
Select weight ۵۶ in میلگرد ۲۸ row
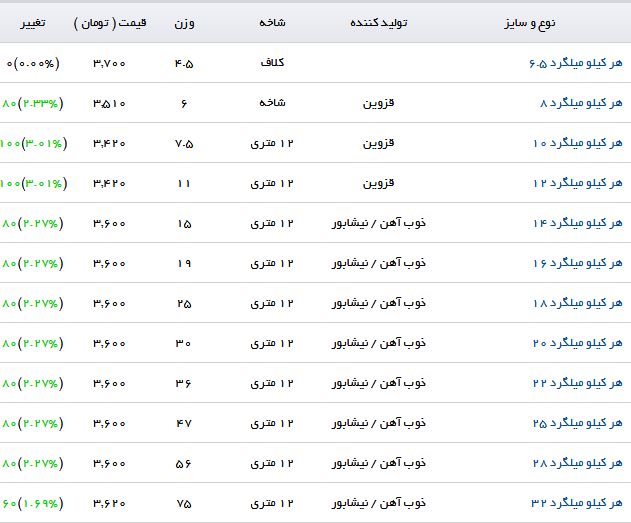184,463
